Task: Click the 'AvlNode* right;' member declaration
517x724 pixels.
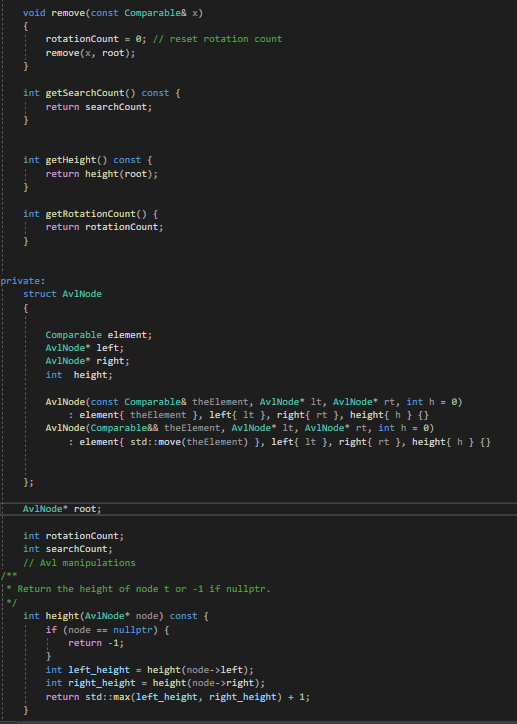Action: 87,361
